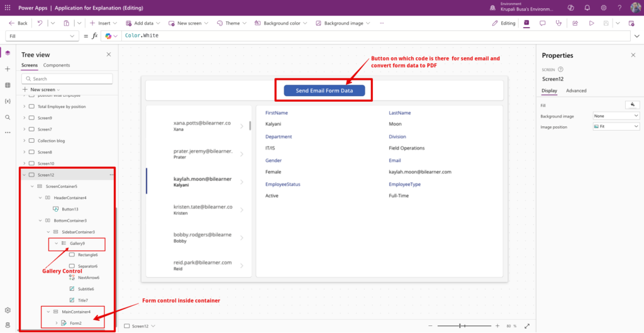Open toolbar overflow ellipsis menu
This screenshot has height=333, width=644.
pyautogui.click(x=382, y=23)
